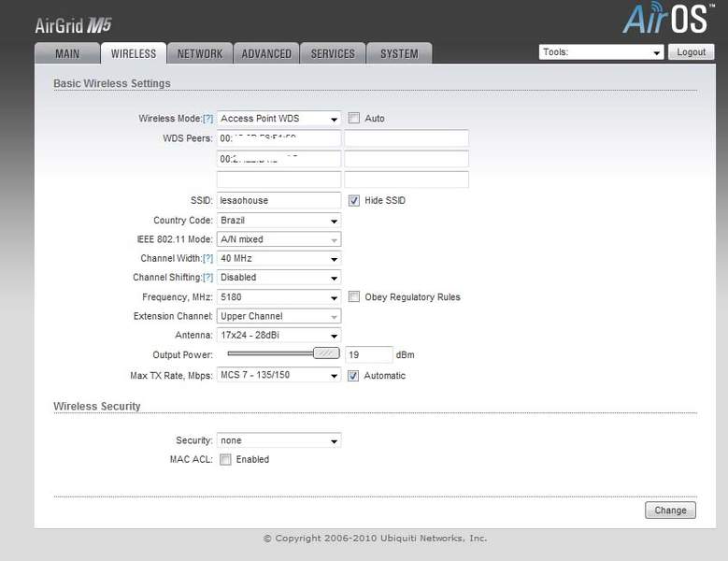Click the Logout button
Viewport: 728px width, 561px height.
691,52
